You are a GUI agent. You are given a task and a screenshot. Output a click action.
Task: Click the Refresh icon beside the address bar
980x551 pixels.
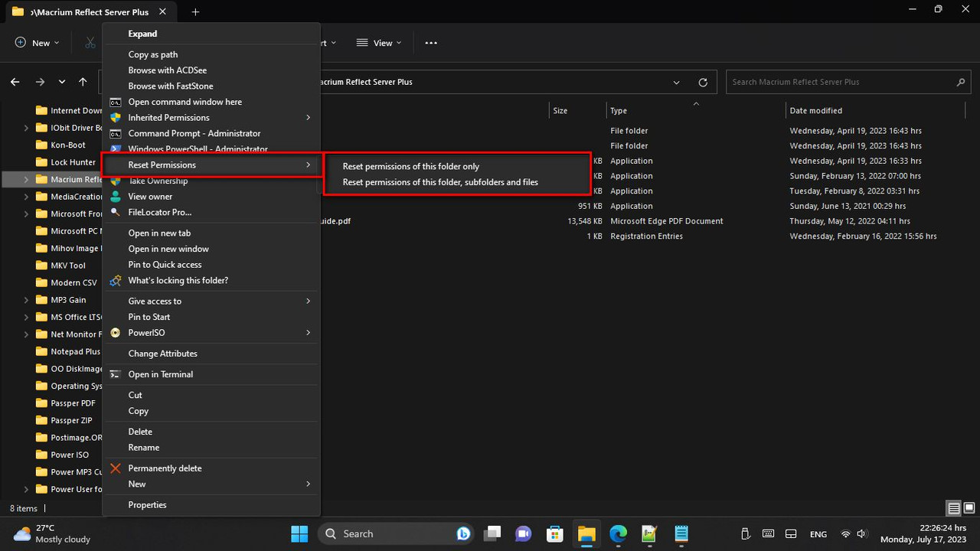(703, 82)
